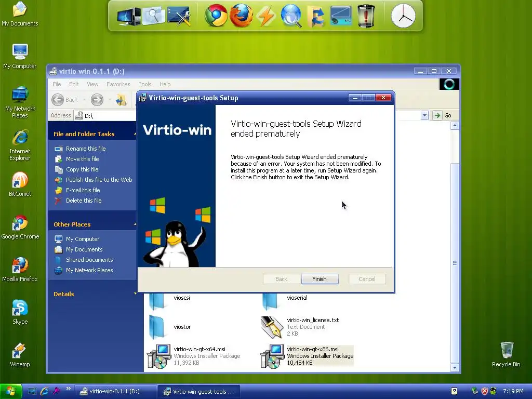Click the Firefox icon in top dock

click(241, 16)
